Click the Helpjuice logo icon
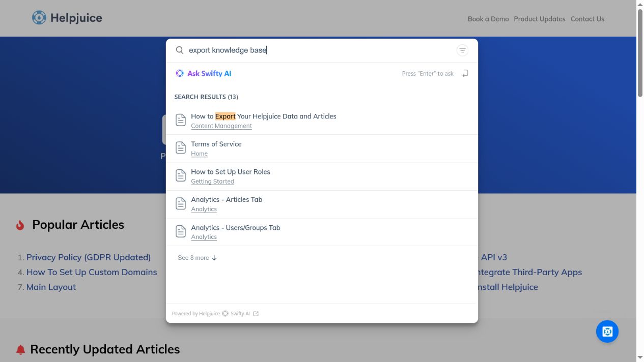This screenshot has width=644, height=362. point(39,18)
